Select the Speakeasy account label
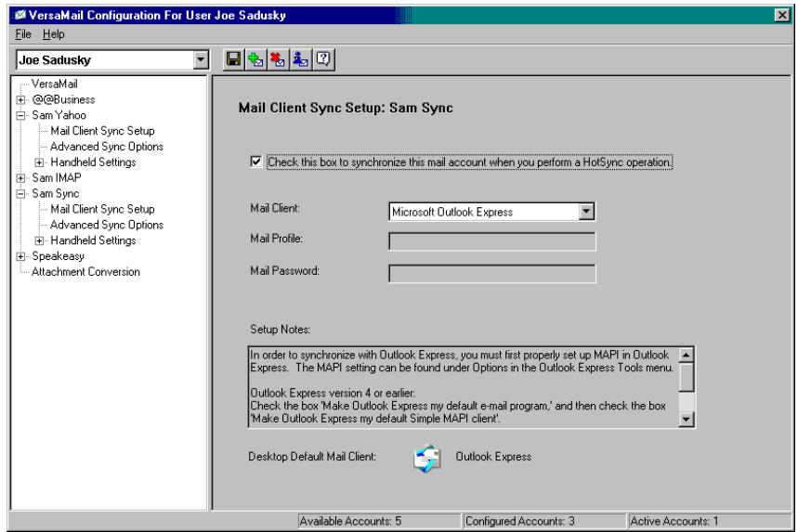 click(58, 256)
